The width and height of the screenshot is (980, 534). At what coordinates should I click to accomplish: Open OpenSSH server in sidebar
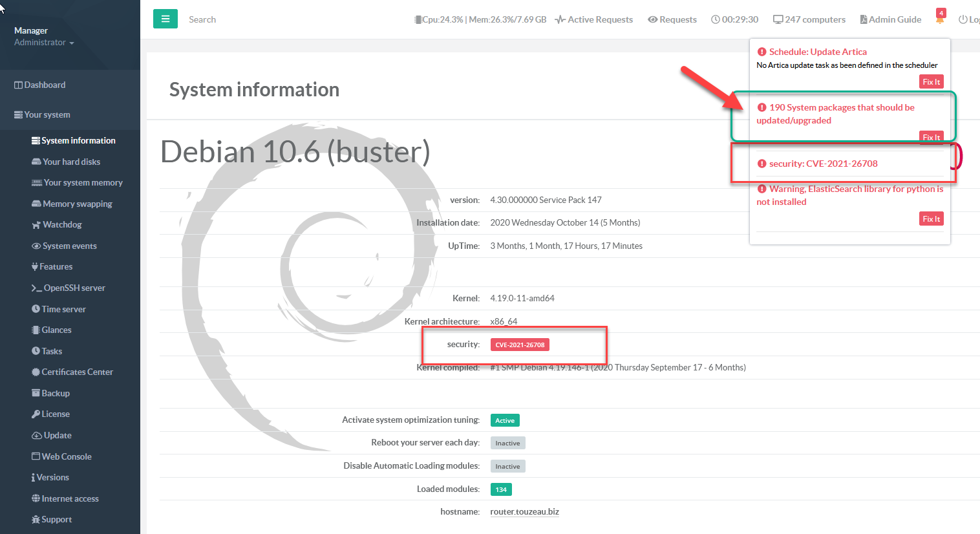tap(74, 288)
